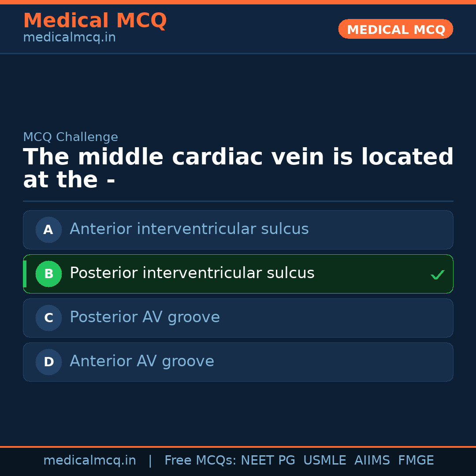Click the circular A badge icon
The image size is (476, 476).
[x=48, y=230]
